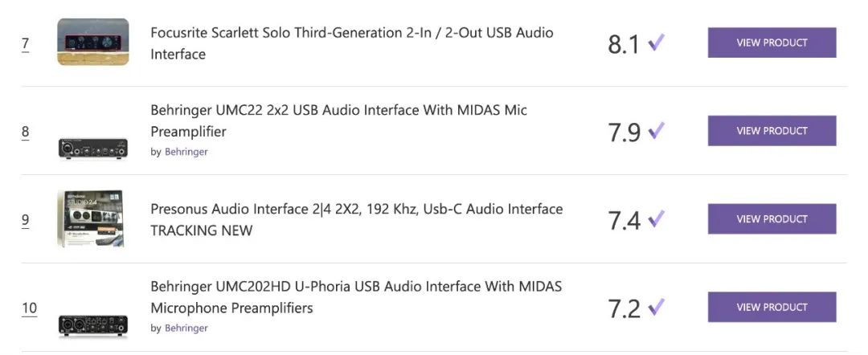Open Behringer UMC202HD product image
The height and width of the screenshot is (355, 868).
coord(93,326)
